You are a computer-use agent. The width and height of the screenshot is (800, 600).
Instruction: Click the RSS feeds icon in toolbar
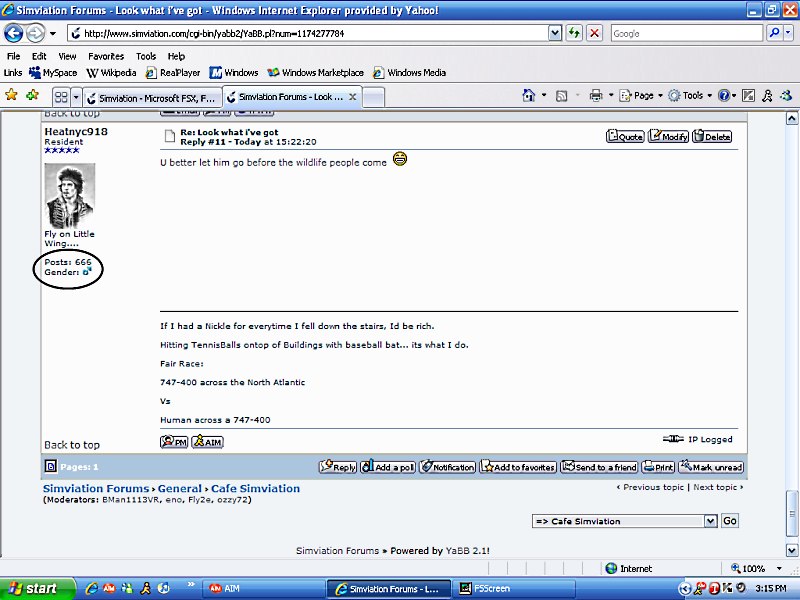click(x=561, y=95)
